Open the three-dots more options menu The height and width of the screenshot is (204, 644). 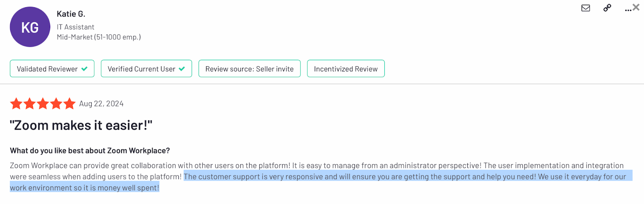[x=628, y=10]
